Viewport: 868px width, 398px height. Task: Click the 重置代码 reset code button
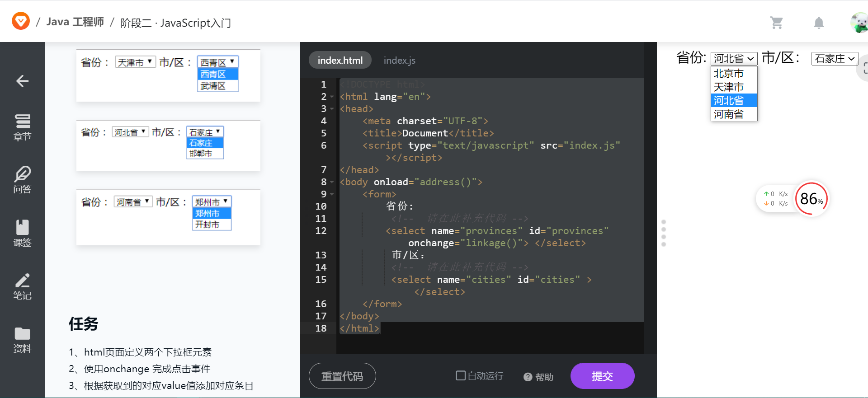(x=342, y=376)
